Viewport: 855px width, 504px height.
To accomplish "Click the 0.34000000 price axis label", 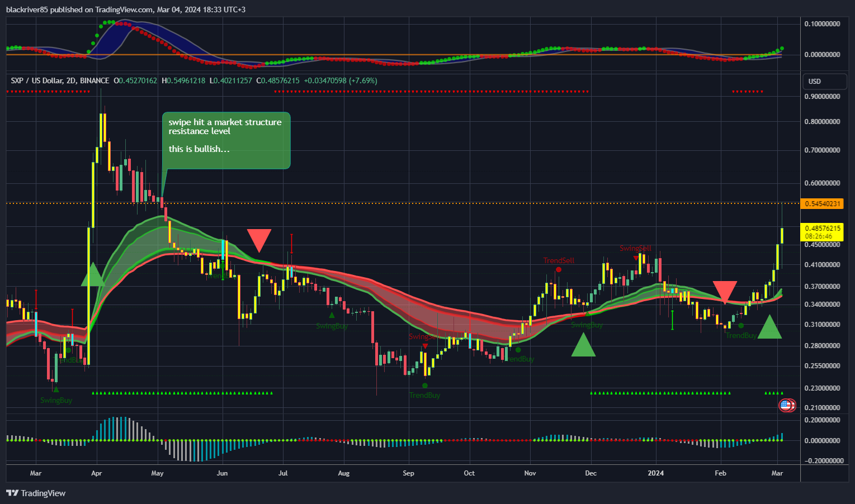I will 822,305.
